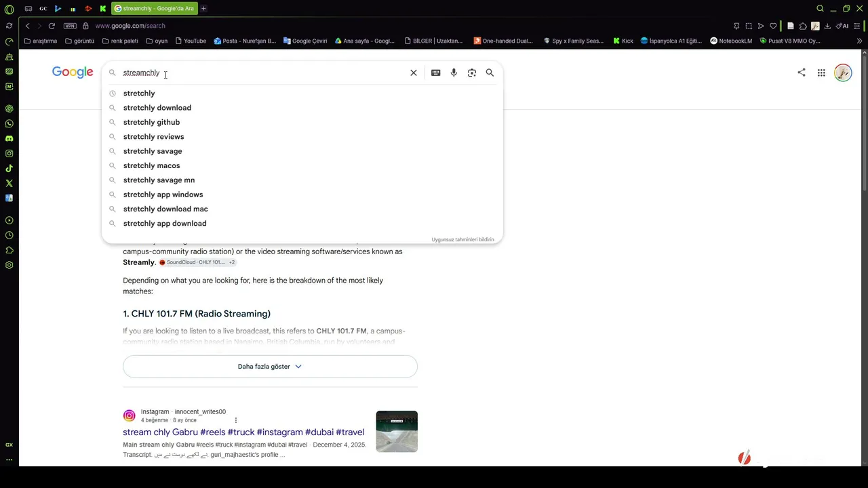Show more bookmarks with the overflow chevron
This screenshot has height=488, width=868.
(860, 41)
